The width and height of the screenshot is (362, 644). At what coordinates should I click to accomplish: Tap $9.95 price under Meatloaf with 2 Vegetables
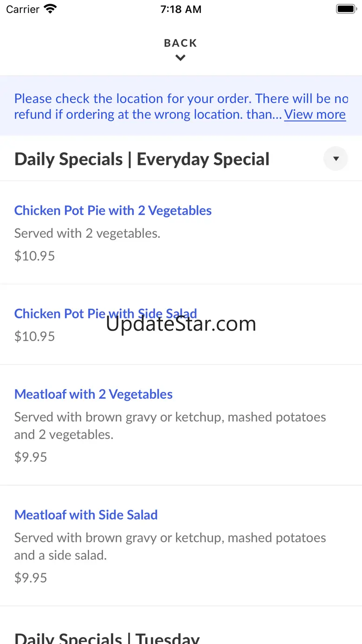(31, 457)
